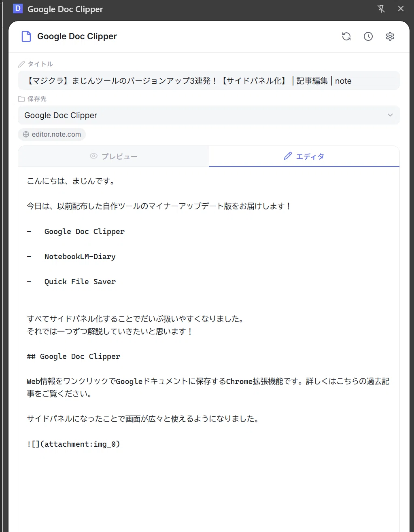Click the refresh icon in Google Doc Clipper header
This screenshot has width=414, height=532.
pos(346,36)
